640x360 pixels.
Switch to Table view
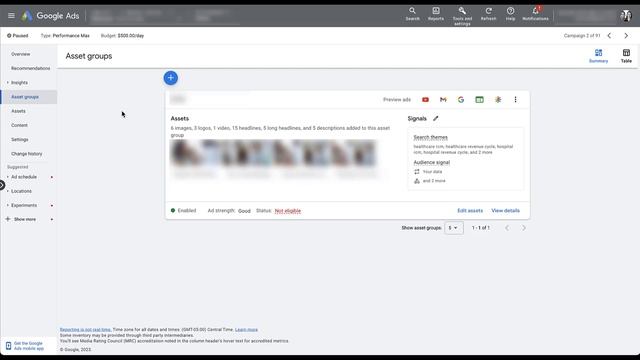pyautogui.click(x=626, y=56)
